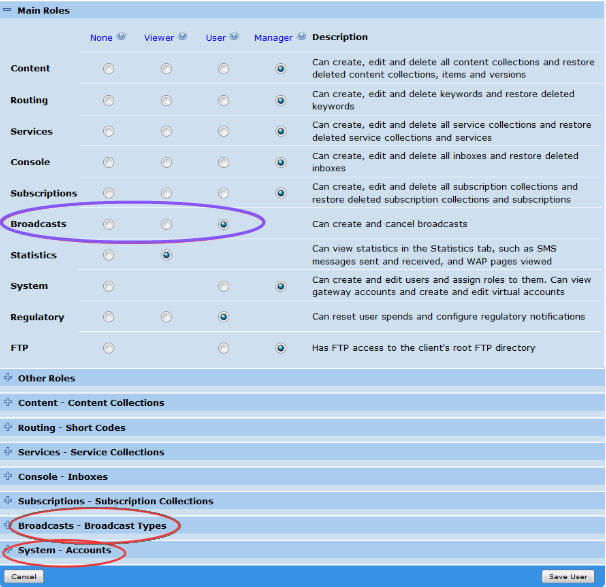This screenshot has width=606, height=587.
Task: Expand Routing - Short Codes section
Action: tap(8, 427)
